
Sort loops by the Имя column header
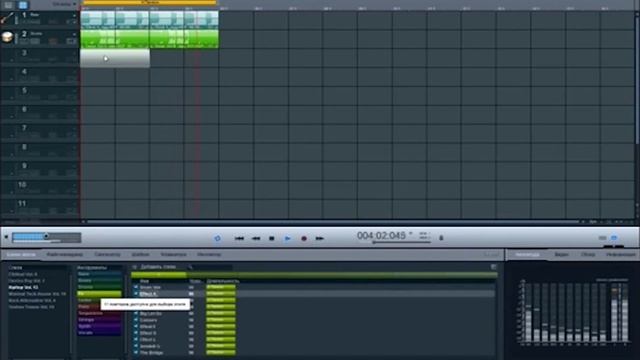tap(144, 281)
